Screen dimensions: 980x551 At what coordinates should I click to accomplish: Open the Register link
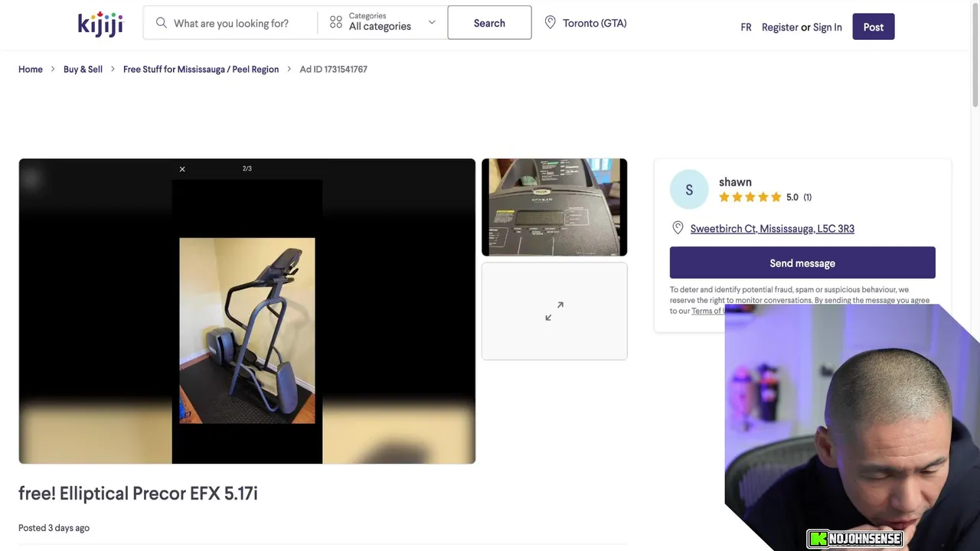coord(779,28)
